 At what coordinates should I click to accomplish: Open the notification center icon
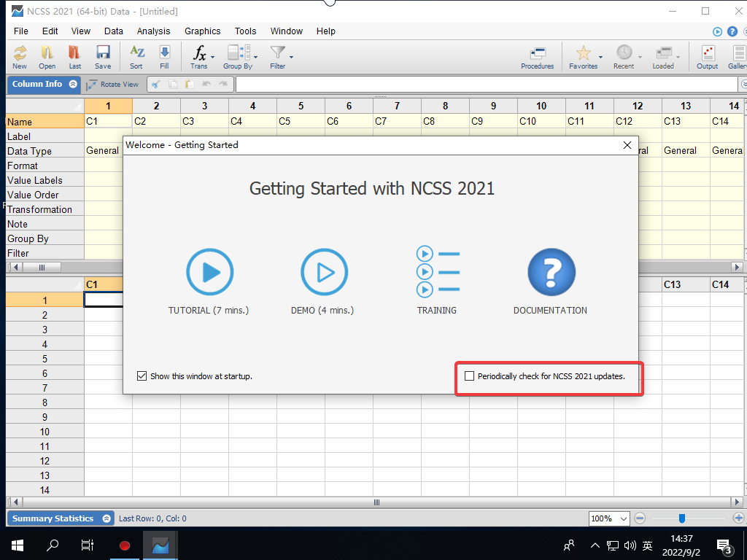(x=724, y=546)
